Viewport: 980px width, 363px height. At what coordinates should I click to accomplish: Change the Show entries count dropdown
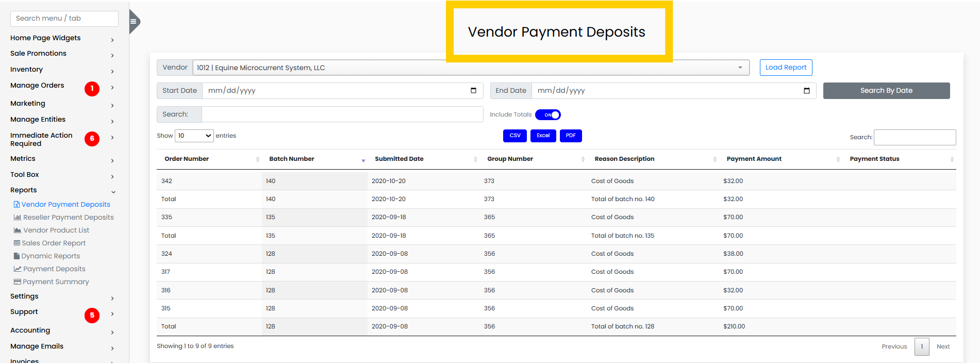194,136
